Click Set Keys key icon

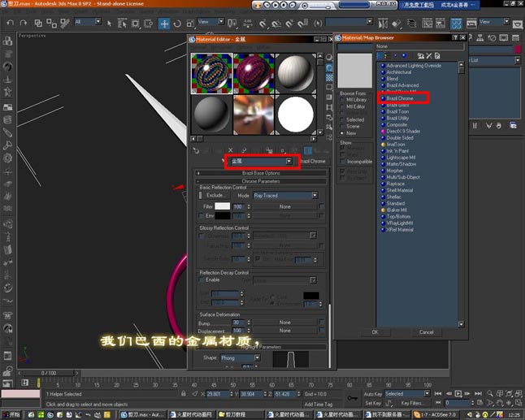(352, 398)
